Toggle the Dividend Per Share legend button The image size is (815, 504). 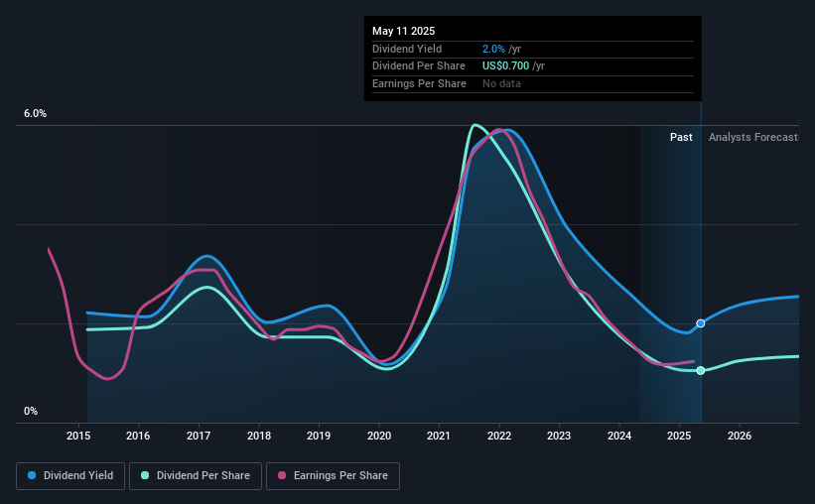(196, 476)
